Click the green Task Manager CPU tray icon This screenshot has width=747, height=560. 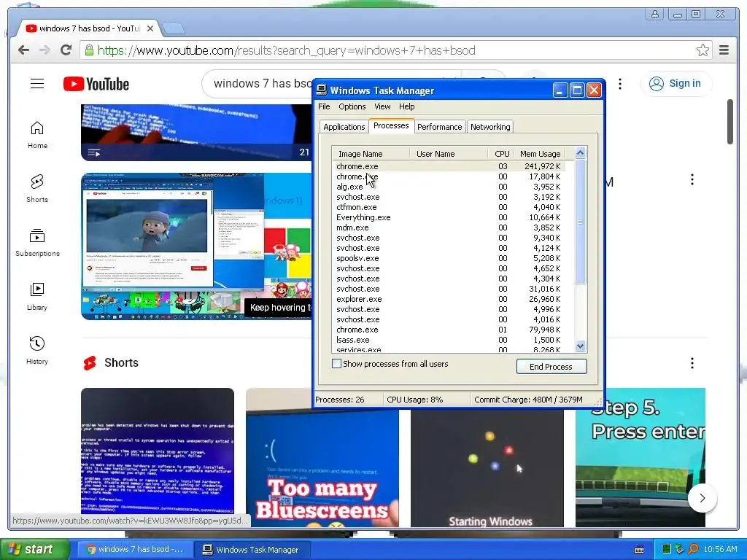point(667,550)
